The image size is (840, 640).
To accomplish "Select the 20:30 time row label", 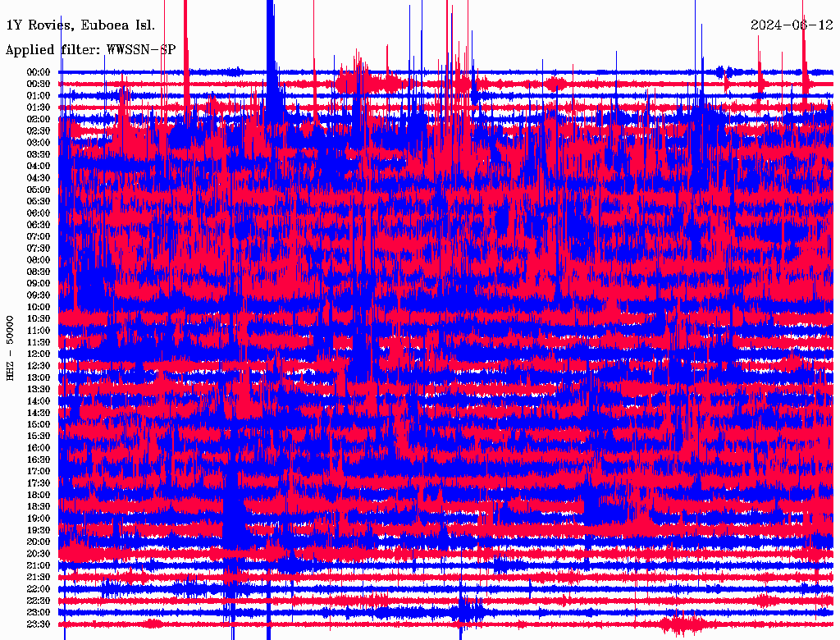I will (39, 554).
